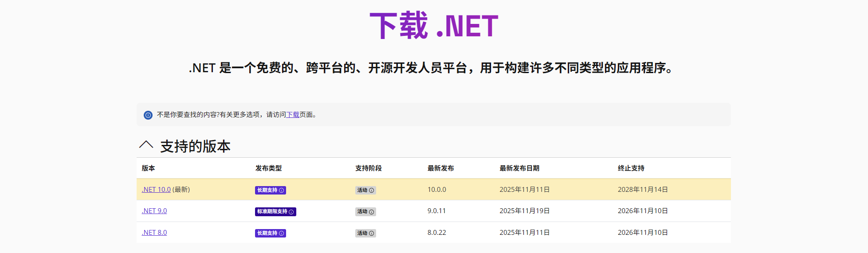Click info icon on .NET 8.0 活动 badge
The image size is (868, 253).
pyautogui.click(x=372, y=234)
